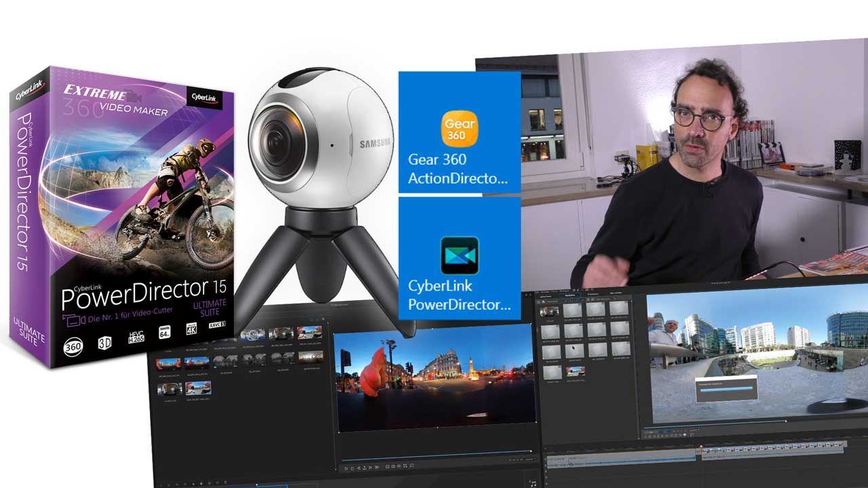Click the 3D badge on PowerDirector box

coord(105,342)
